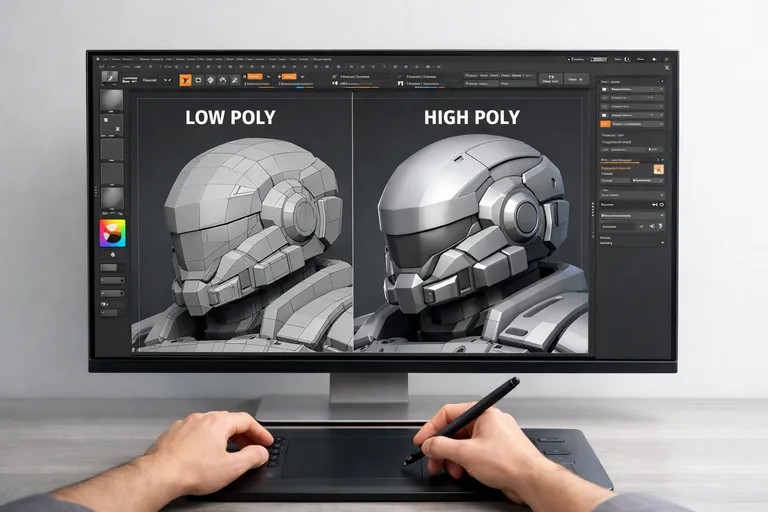
Task: Click the second left sidebar thumbnail with arrows
Action: tap(112, 125)
